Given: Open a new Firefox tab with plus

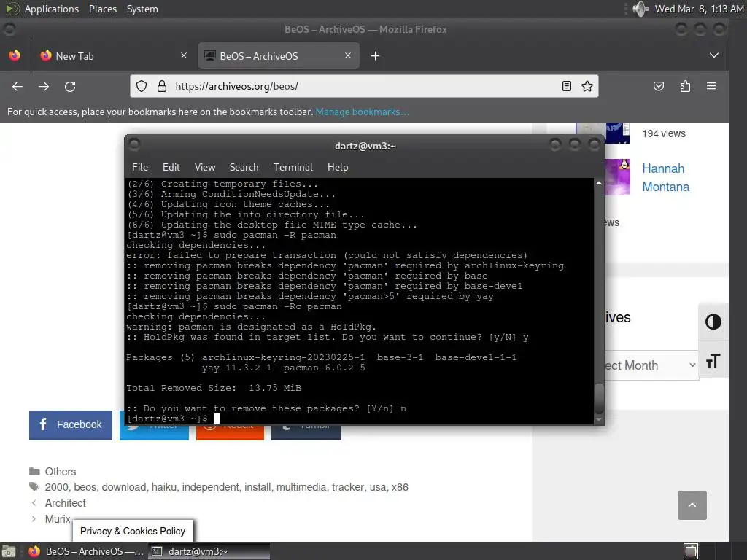Looking at the screenshot, I should tap(376, 56).
